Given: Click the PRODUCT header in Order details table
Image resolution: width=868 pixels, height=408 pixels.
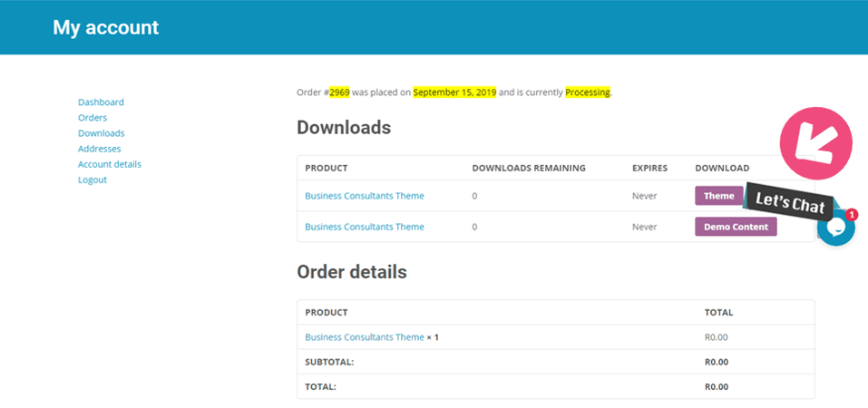Looking at the screenshot, I should point(326,312).
